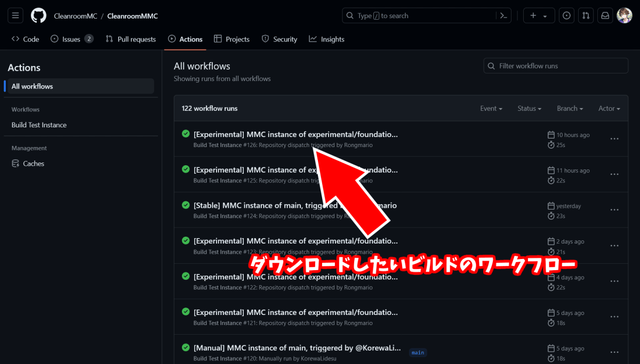Click the Caches database icon
The width and height of the screenshot is (640, 364).
click(x=15, y=164)
